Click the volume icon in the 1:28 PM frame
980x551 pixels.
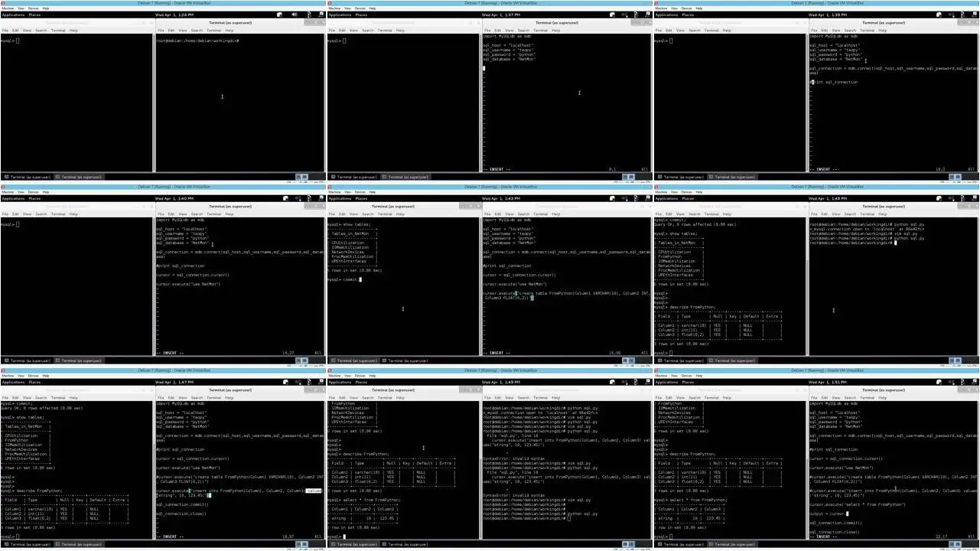(295, 15)
